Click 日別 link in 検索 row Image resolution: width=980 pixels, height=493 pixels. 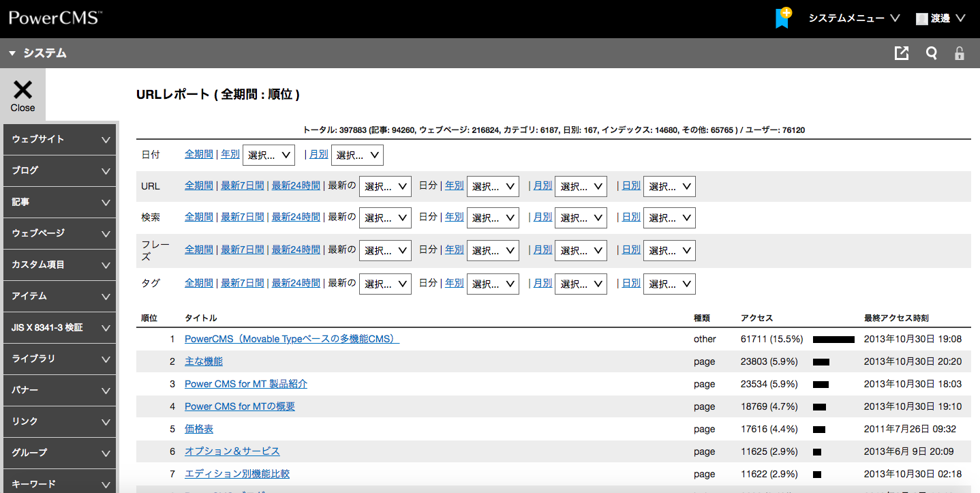point(631,216)
